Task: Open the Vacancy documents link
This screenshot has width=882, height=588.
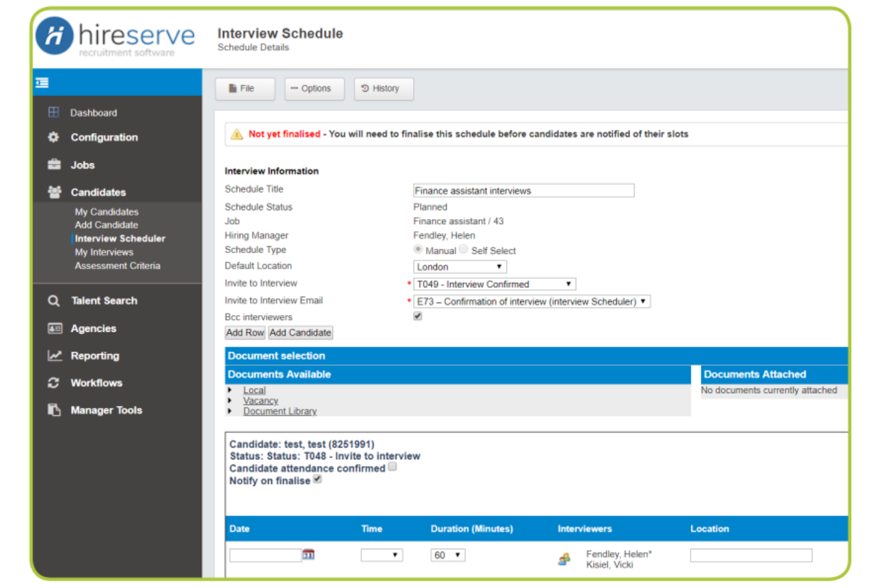Action: click(x=260, y=401)
